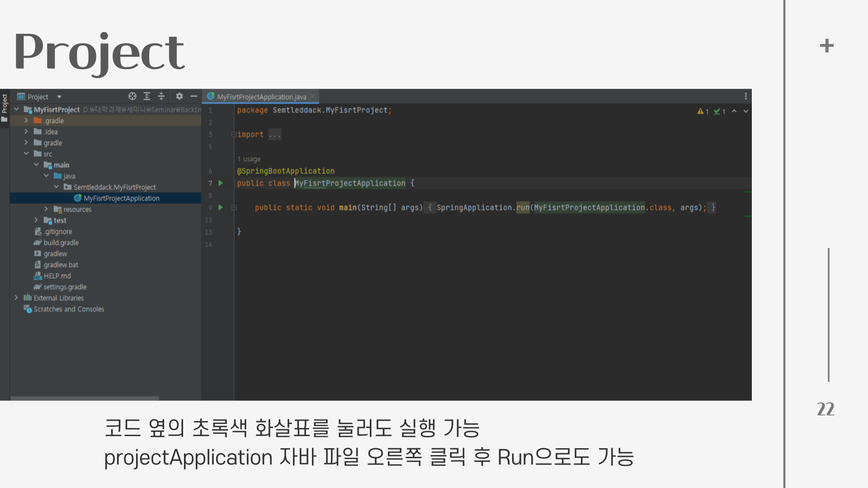Image resolution: width=868 pixels, height=488 pixels.
Task: Hide the Project panel with minus icon
Action: [x=194, y=96]
